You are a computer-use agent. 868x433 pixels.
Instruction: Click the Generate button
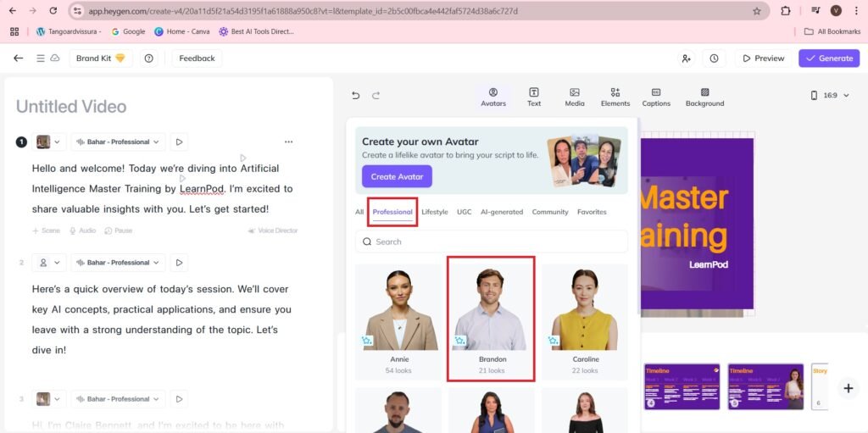pos(829,58)
